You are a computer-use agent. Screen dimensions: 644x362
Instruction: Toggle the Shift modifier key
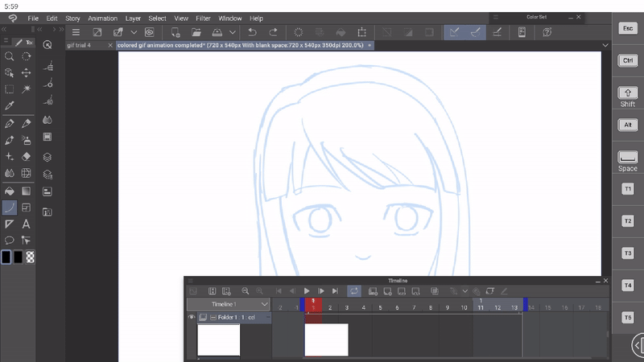[627, 93]
